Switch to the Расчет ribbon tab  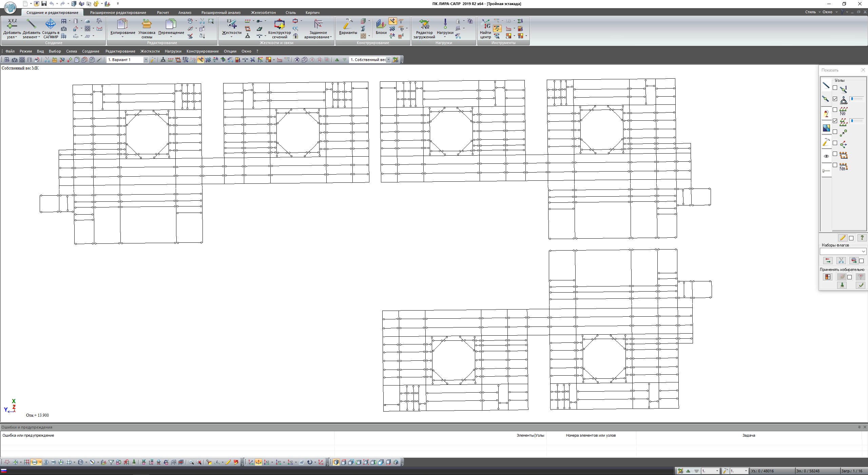(163, 13)
